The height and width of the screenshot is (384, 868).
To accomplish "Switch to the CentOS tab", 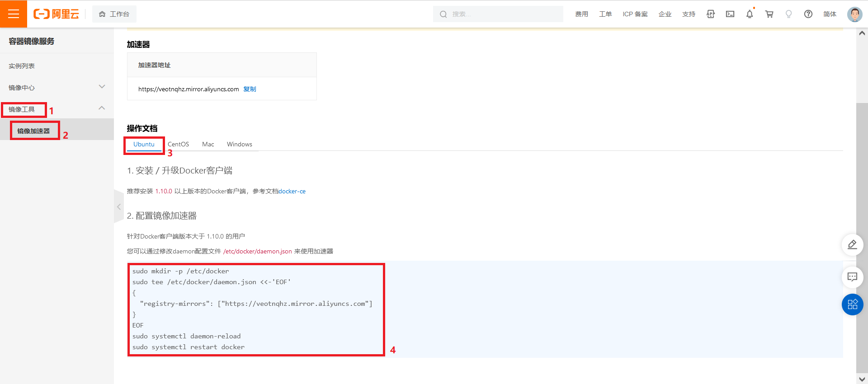I will point(178,144).
